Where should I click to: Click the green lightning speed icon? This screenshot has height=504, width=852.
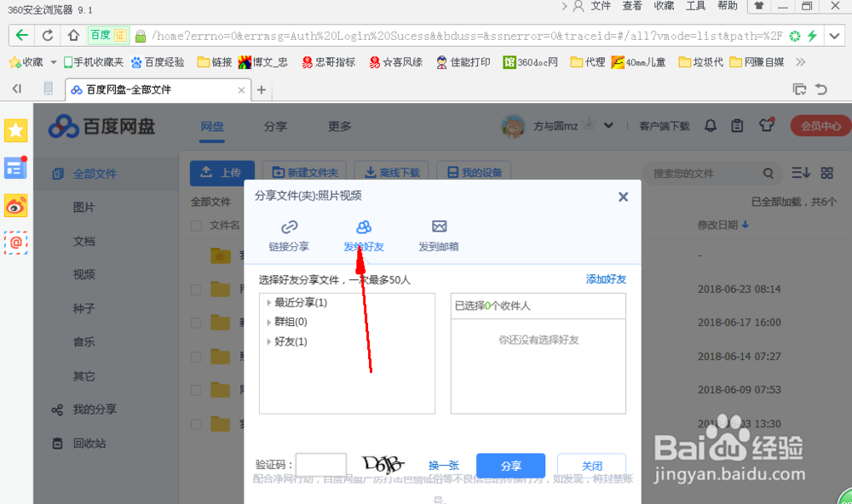812,36
